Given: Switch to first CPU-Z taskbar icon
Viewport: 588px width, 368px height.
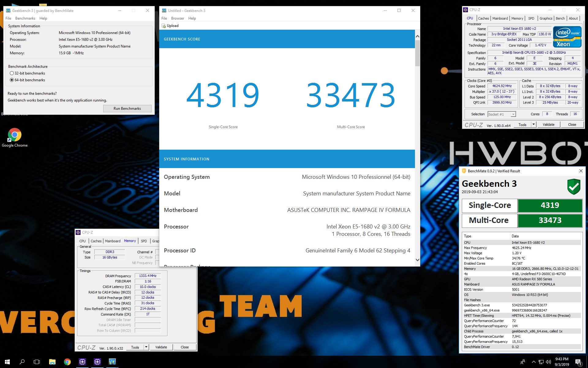Looking at the screenshot, I should (x=82, y=362).
